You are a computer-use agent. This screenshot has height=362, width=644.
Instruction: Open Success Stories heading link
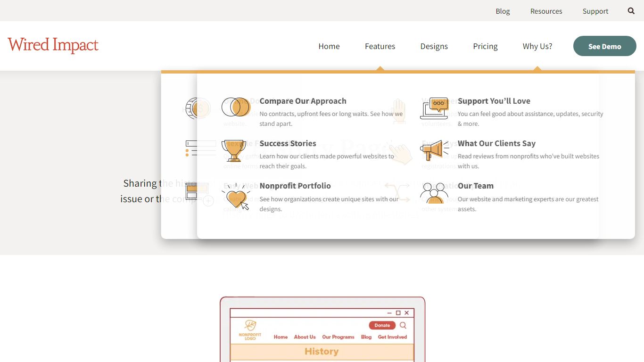(x=288, y=143)
